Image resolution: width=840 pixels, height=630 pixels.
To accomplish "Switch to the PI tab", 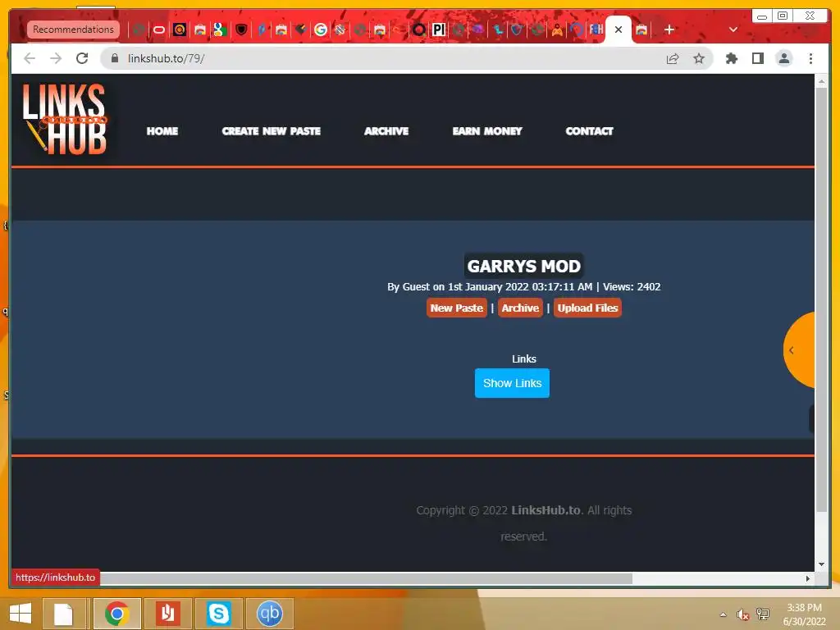I will click(x=438, y=30).
